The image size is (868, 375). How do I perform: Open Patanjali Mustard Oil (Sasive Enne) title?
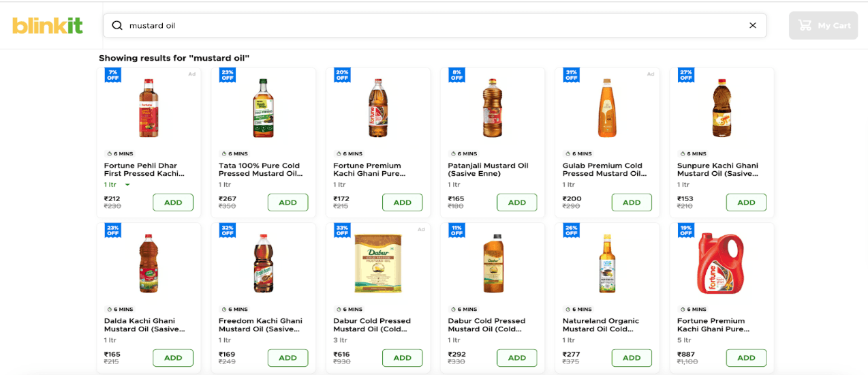tap(488, 170)
